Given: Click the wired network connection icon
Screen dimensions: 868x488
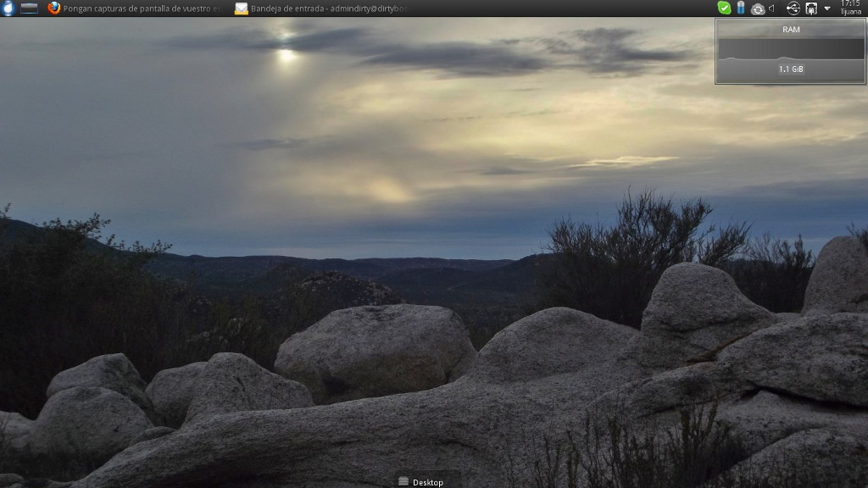Looking at the screenshot, I should [x=811, y=8].
